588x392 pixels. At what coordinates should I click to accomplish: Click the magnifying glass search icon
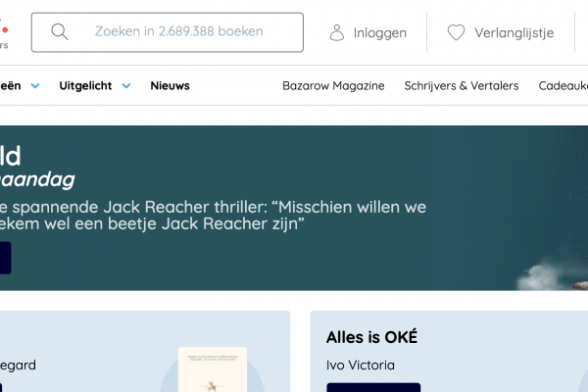click(60, 32)
